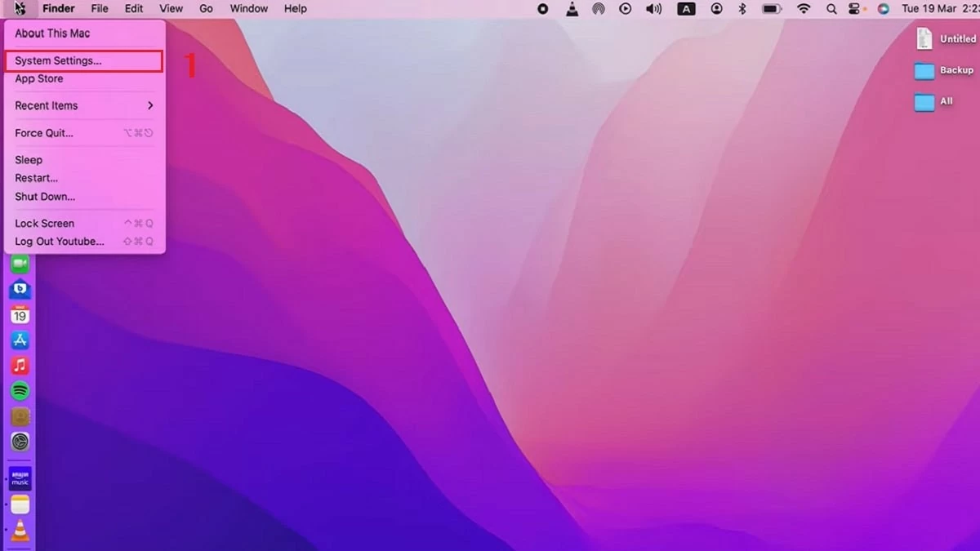Open the Go menu

(206, 9)
